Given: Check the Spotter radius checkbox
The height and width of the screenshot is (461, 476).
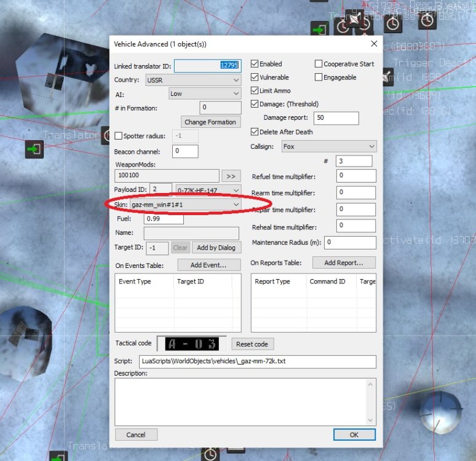Looking at the screenshot, I should [x=119, y=136].
